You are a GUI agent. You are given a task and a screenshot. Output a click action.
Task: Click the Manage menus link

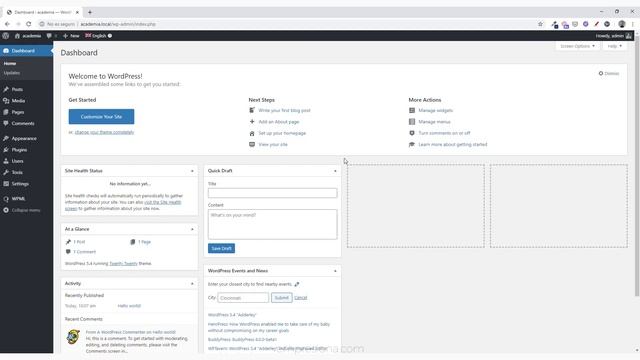434,122
